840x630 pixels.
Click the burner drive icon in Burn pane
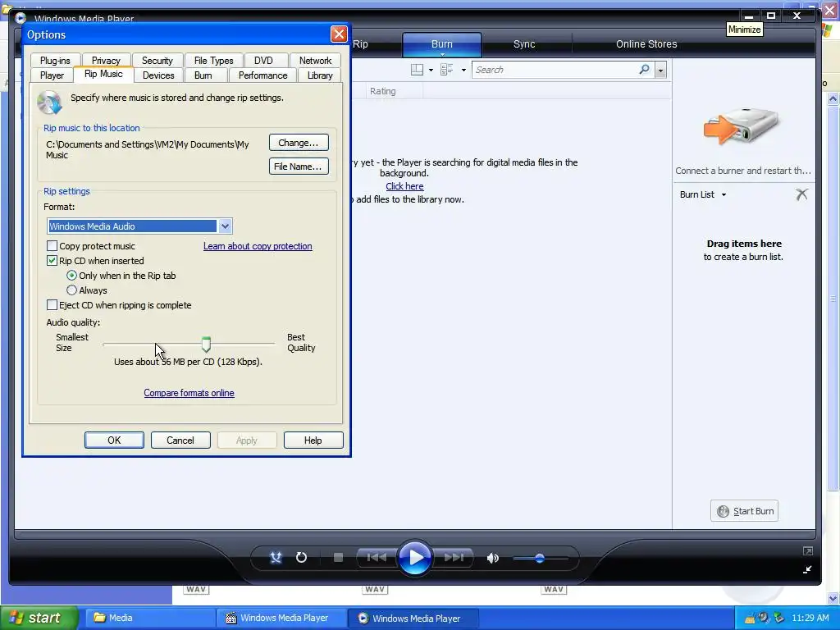click(x=742, y=126)
